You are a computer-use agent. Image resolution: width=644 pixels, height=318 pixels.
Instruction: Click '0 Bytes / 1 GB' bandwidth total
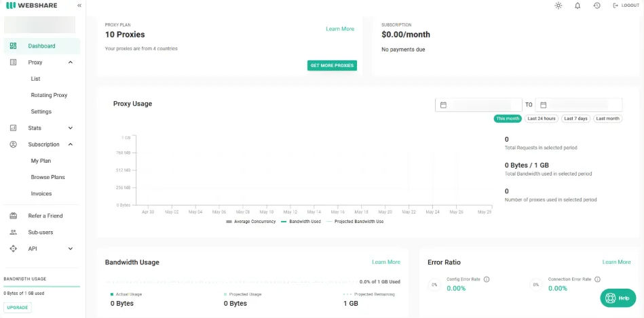click(x=527, y=165)
